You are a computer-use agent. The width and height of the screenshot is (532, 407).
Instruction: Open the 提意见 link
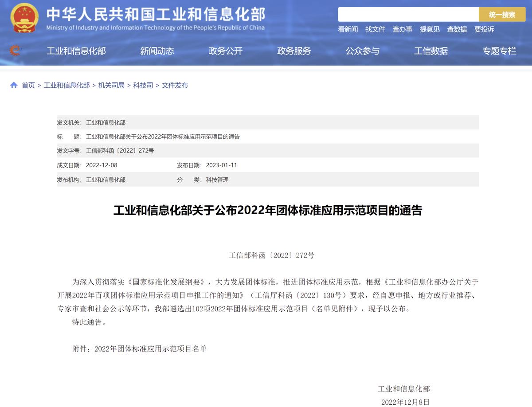tap(429, 29)
